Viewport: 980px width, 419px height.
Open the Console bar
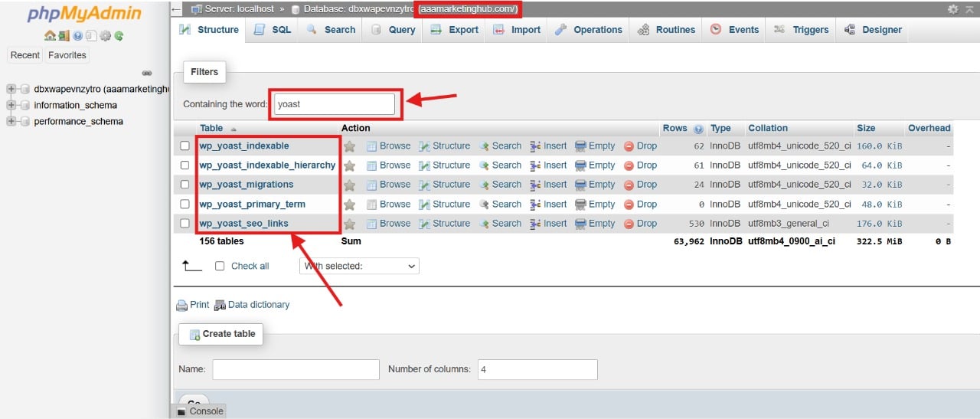click(200, 411)
